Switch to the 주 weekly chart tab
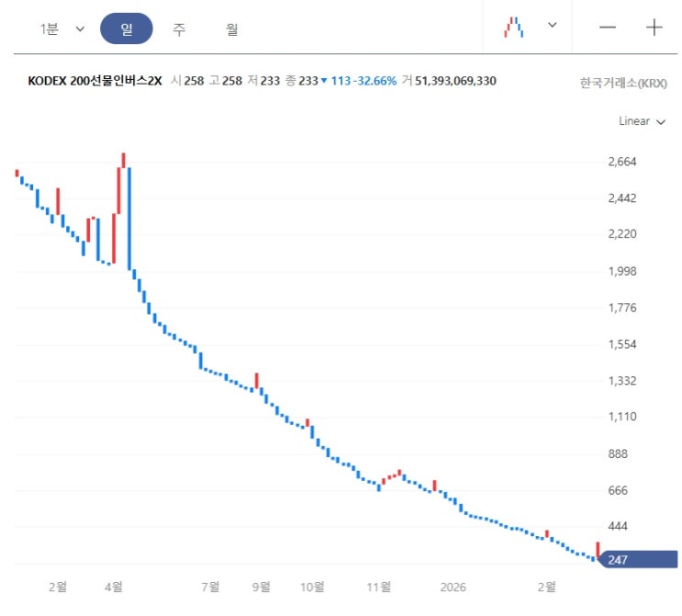Image resolution: width=682 pixels, height=616 pixels. (x=179, y=29)
